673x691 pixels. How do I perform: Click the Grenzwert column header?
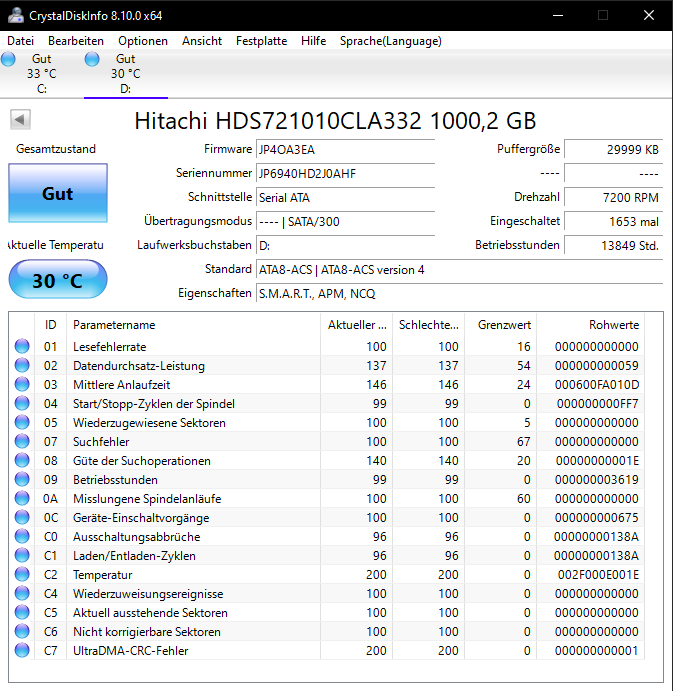coord(500,325)
